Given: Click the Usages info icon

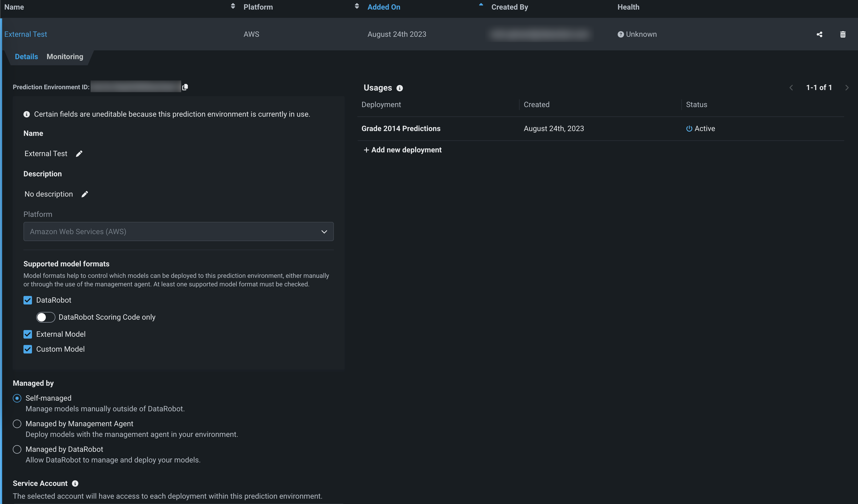Looking at the screenshot, I should pyautogui.click(x=399, y=88).
